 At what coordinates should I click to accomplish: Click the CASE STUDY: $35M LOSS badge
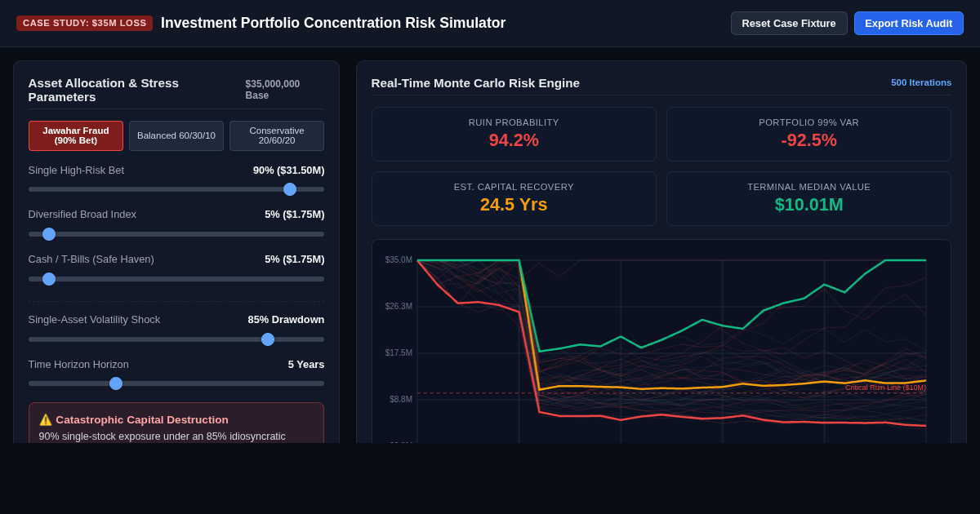[x=84, y=23]
